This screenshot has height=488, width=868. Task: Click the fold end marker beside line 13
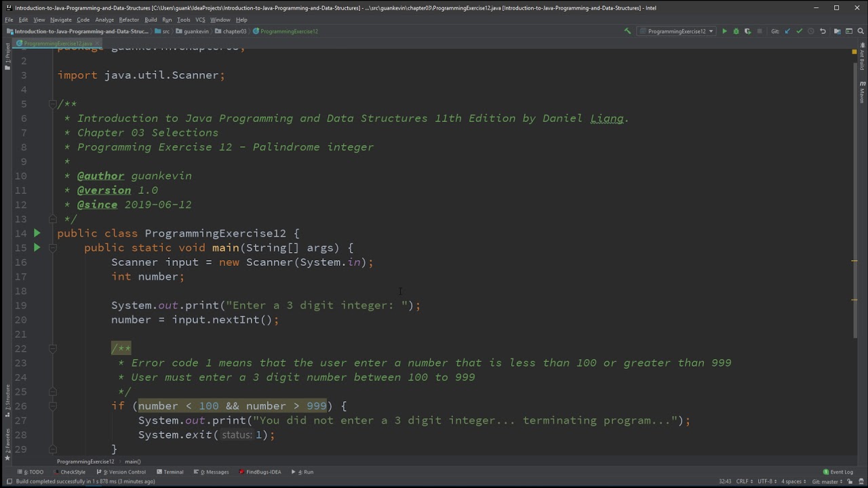[52, 219]
